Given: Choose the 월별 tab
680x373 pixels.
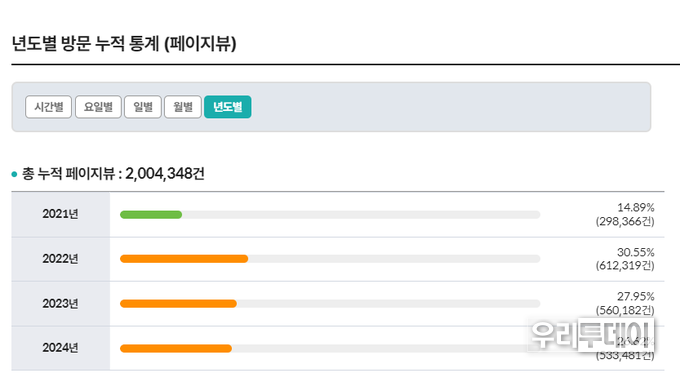Looking at the screenshot, I should coord(183,107).
